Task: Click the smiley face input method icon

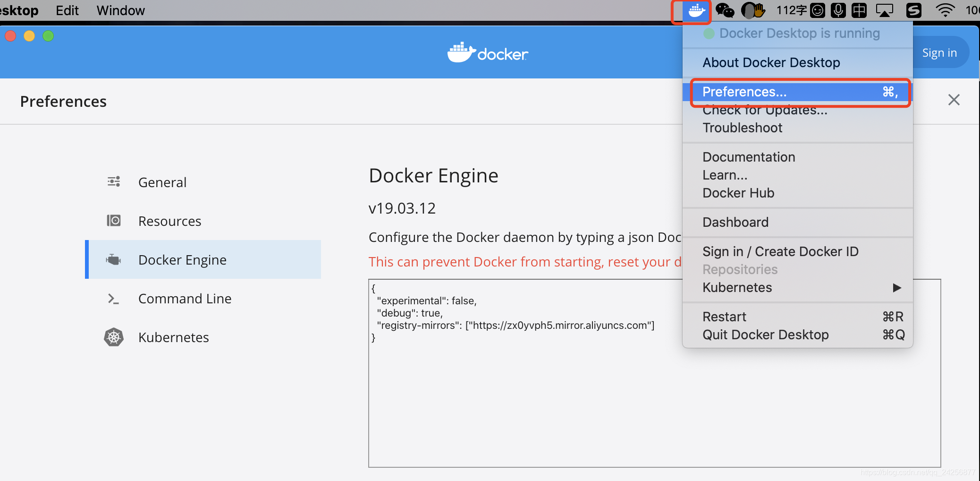Action: (818, 10)
